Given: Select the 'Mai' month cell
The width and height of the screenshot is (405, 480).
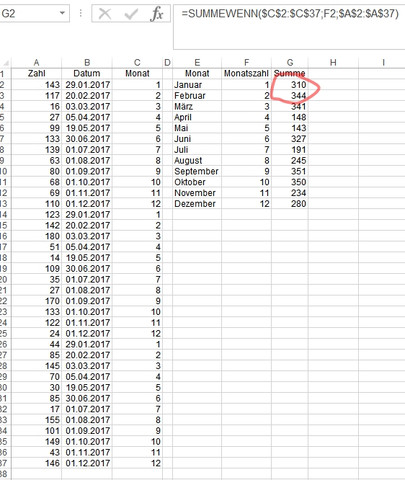Looking at the screenshot, I should tap(197, 128).
